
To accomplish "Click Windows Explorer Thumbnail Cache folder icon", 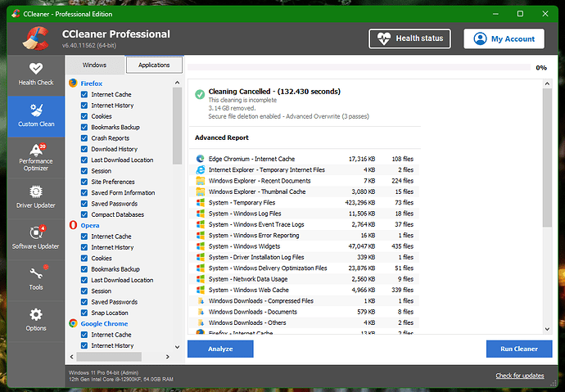I will [x=201, y=191].
